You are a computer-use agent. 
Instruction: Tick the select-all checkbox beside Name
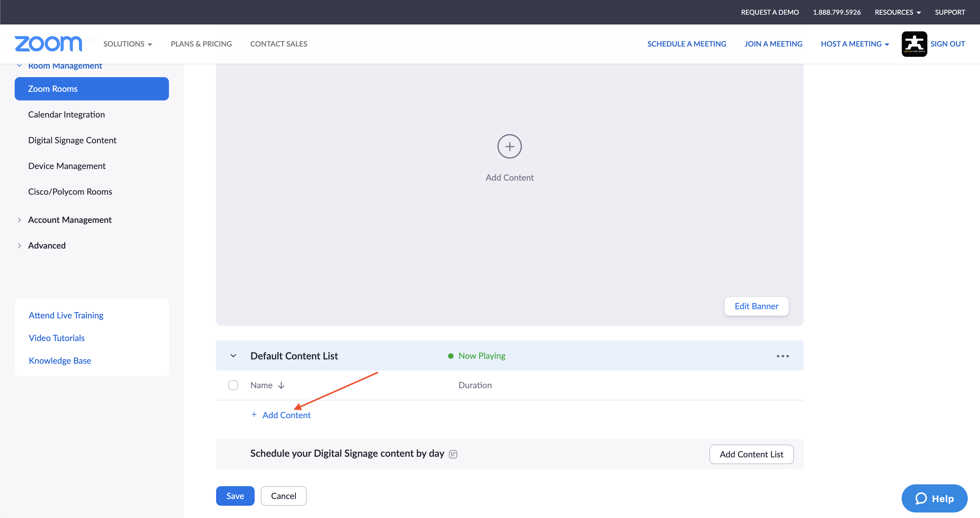click(x=233, y=385)
